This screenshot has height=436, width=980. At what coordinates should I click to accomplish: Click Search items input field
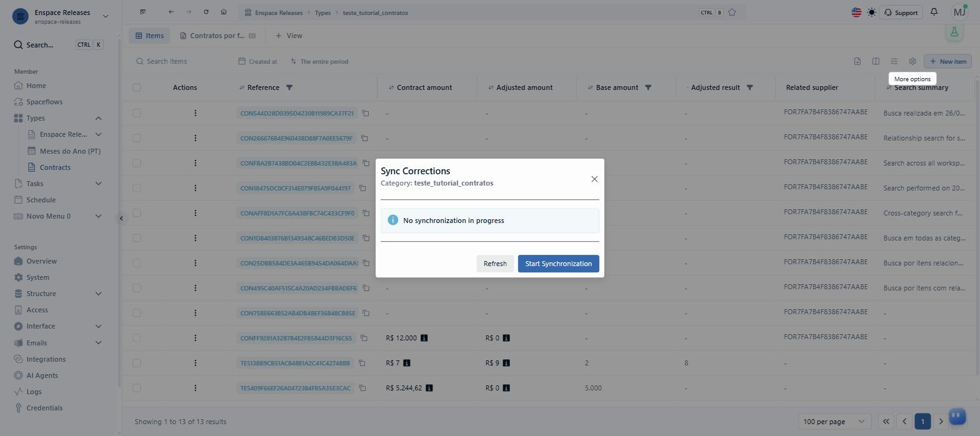181,61
